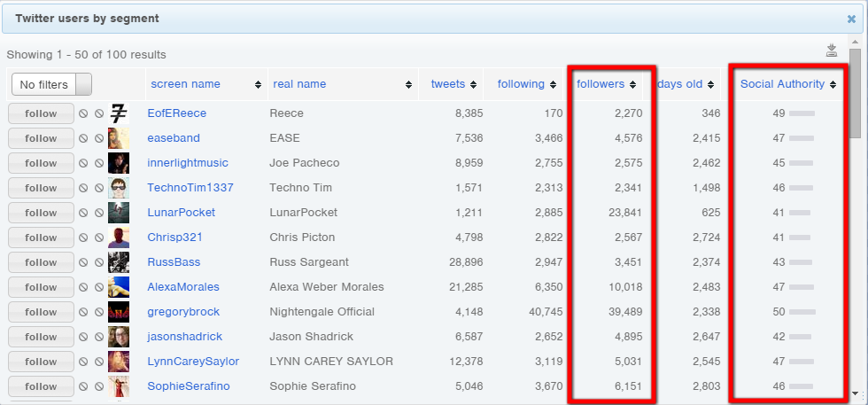Click block icon next to TechnoTim1337 follow button
Screen dimensions: 868x405
83,189
